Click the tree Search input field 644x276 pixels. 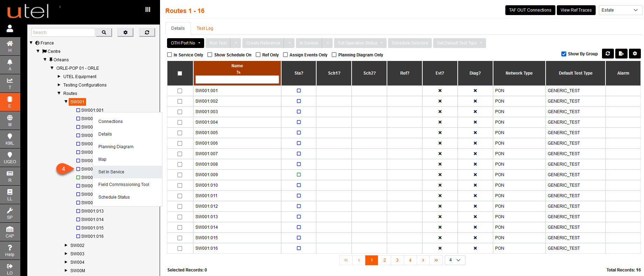(x=63, y=32)
